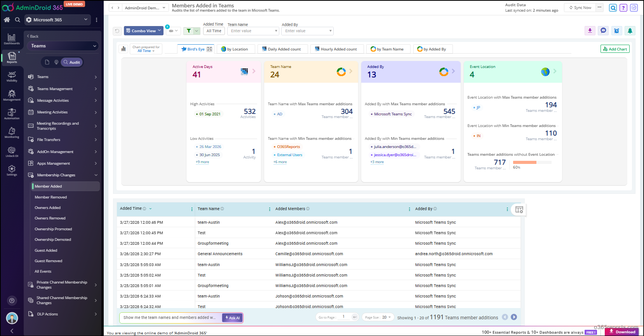Click the refresh report icon
This screenshot has width=644, height=336.
(117, 31)
